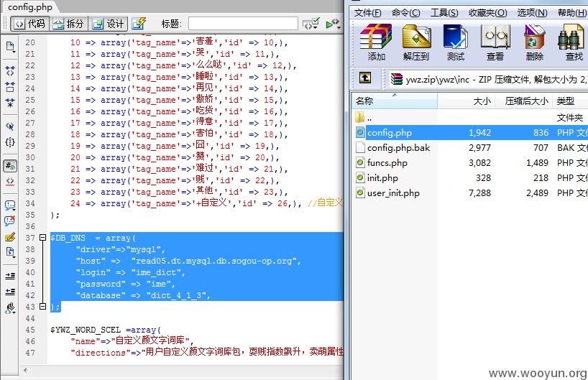Click the collapse full tag icon

[10, 70]
